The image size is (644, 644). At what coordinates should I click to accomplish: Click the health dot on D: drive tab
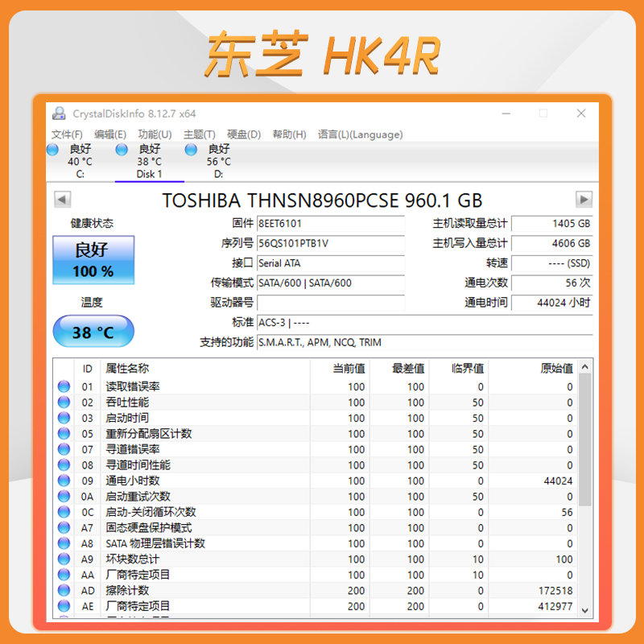click(191, 150)
